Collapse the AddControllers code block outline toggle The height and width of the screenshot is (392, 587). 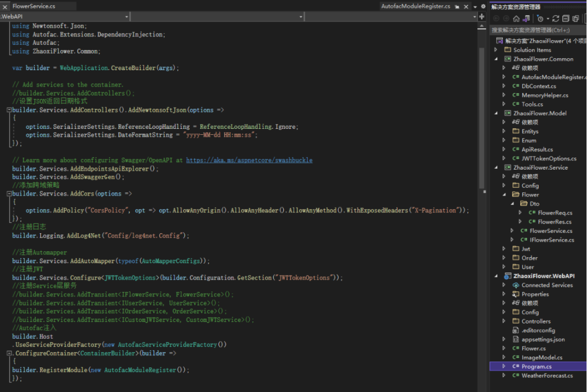(9, 110)
